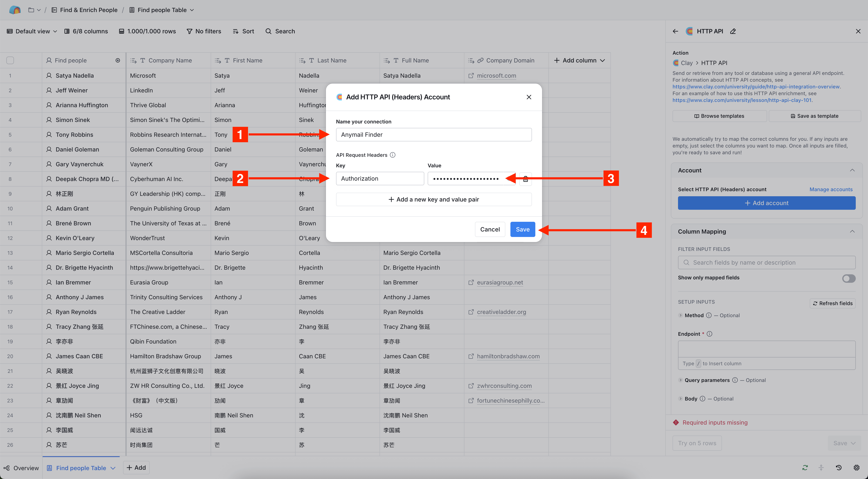Click the blue Add account button
Viewport: 868px width, 479px height.
tap(766, 203)
